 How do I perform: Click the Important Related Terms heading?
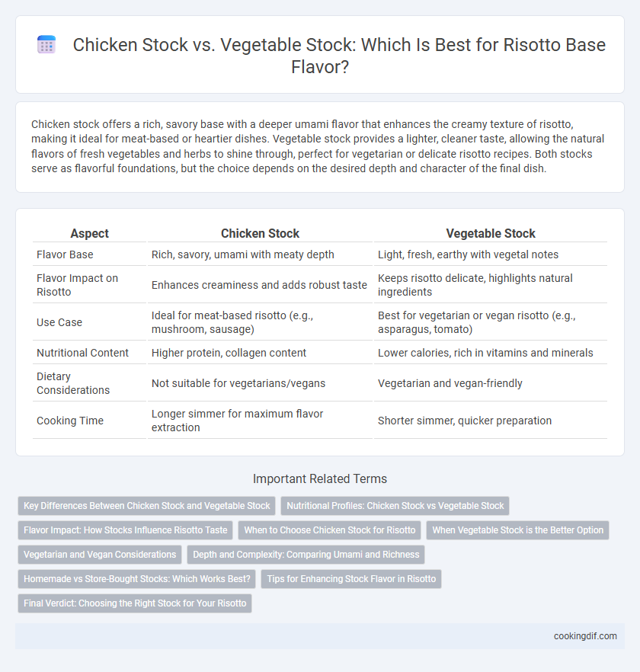tap(320, 478)
